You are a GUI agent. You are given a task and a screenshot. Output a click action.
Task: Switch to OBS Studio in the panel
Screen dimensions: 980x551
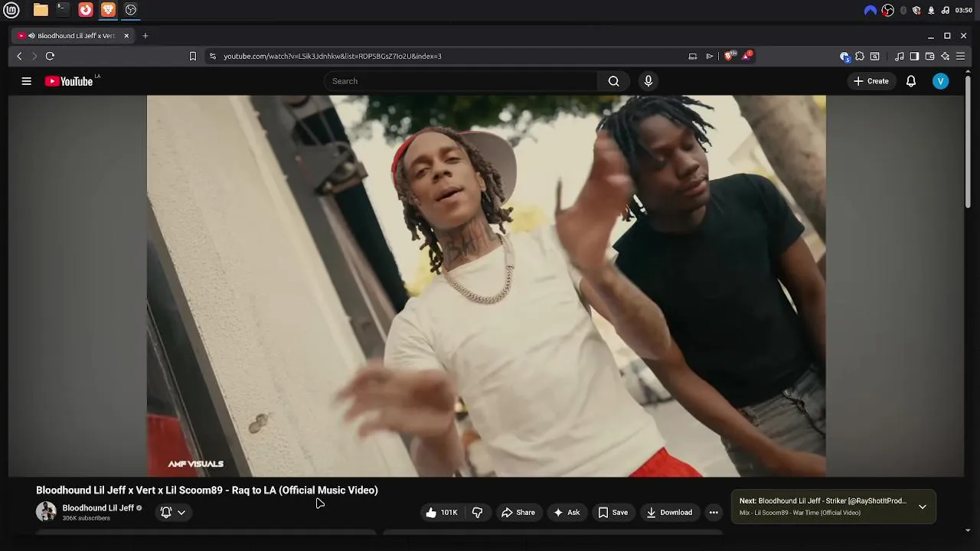[131, 10]
